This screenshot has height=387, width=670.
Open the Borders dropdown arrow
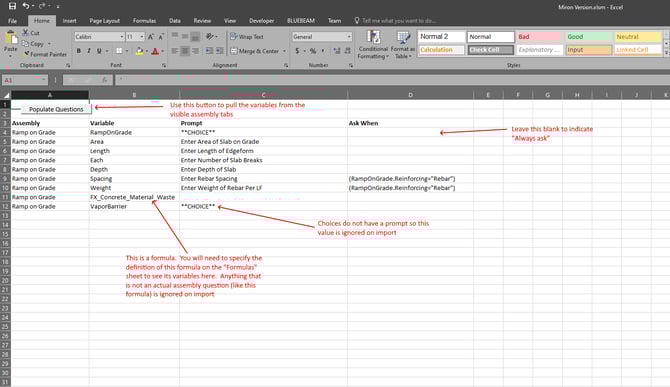click(127, 51)
